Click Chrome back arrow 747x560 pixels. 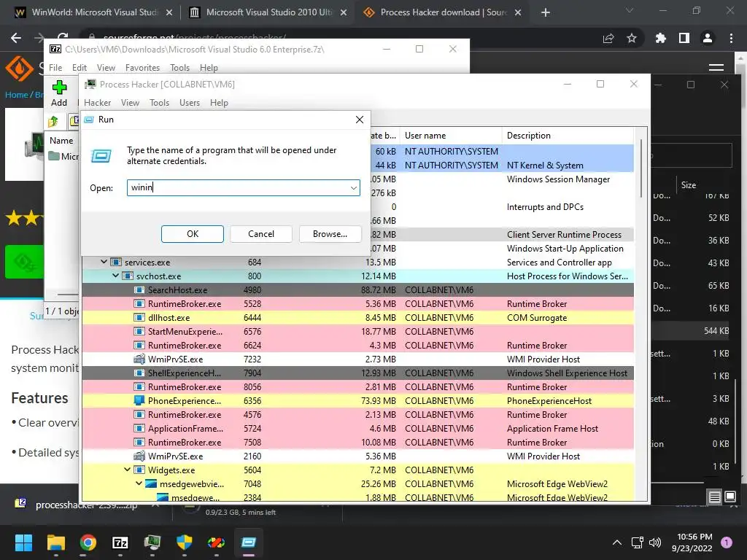[x=16, y=38]
